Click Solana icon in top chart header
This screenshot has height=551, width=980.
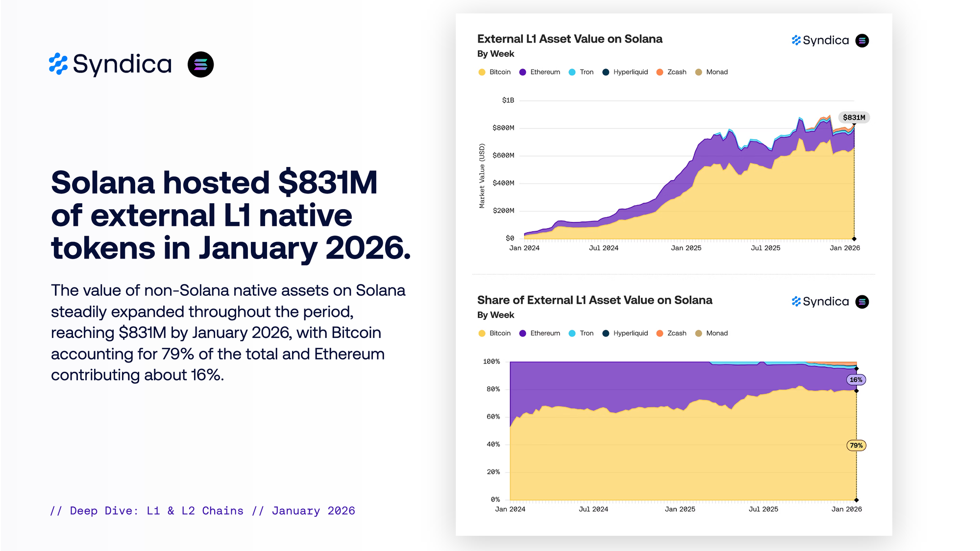[x=862, y=41]
